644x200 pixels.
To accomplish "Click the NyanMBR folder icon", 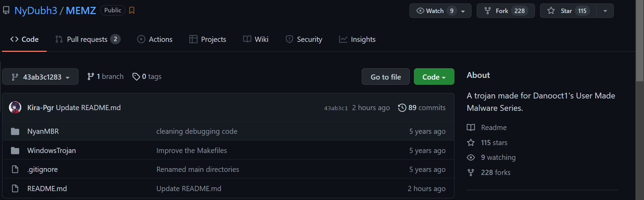I will pos(15,131).
